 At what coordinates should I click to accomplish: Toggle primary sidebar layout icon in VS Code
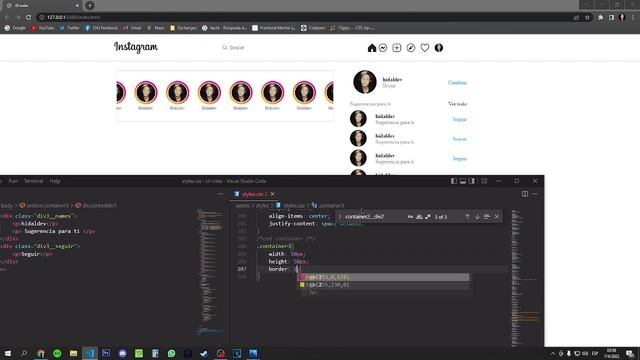454,181
